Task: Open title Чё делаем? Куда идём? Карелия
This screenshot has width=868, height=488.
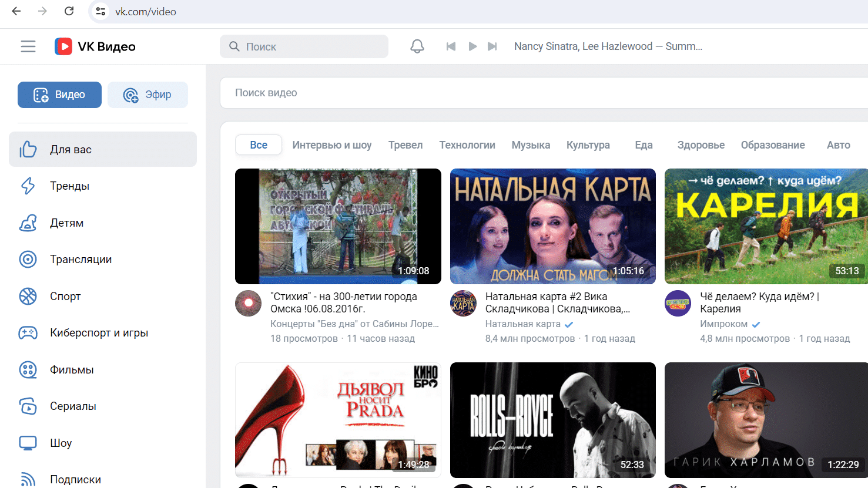Action: [x=759, y=302]
